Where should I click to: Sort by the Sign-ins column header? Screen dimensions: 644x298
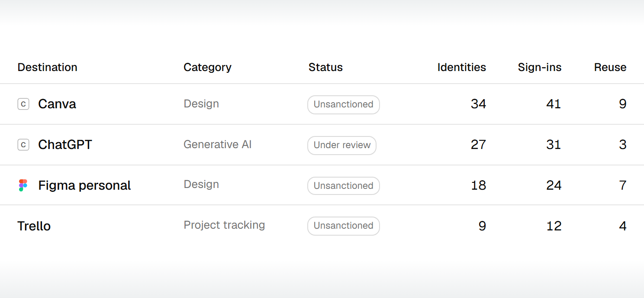(x=540, y=68)
